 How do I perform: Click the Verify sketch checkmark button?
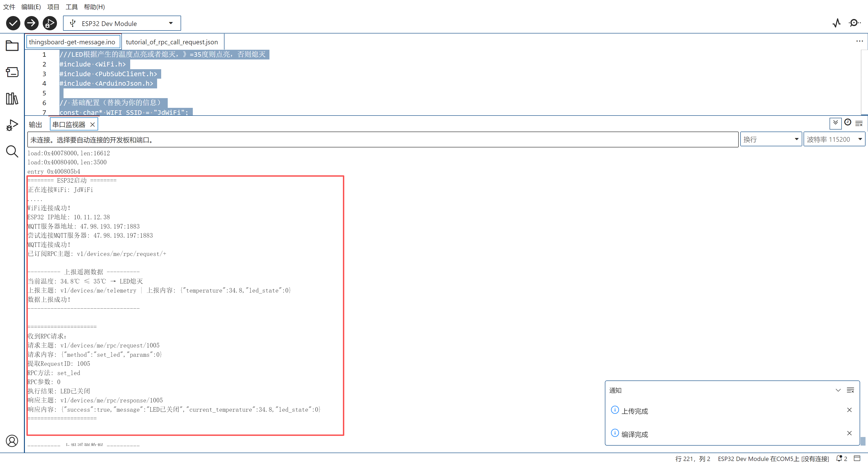click(13, 23)
